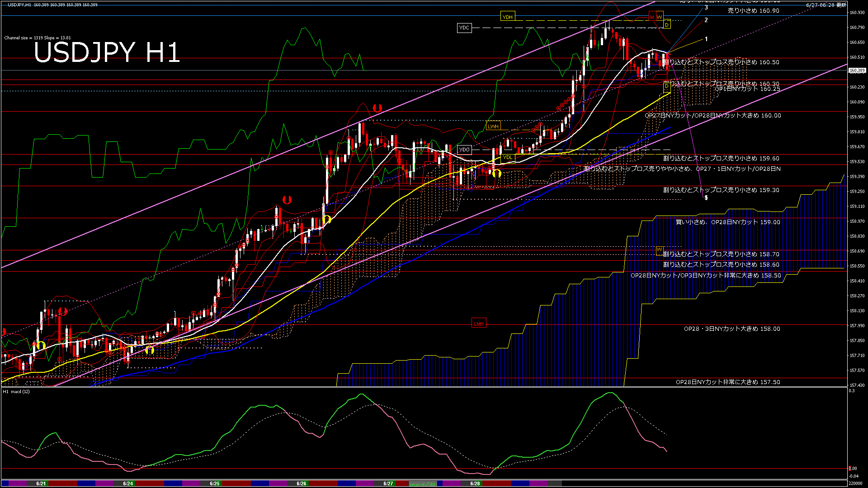The height and width of the screenshot is (488, 868).
Task: Click the white YDC level marker
Action: click(x=464, y=28)
